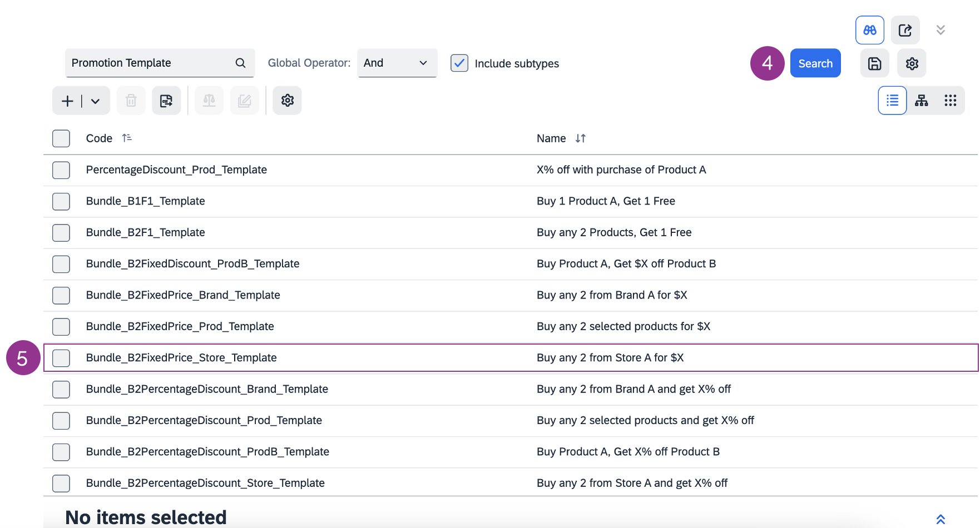Image resolution: width=980 pixels, height=528 pixels.
Task: Click the binoculars advanced search icon
Action: (869, 30)
